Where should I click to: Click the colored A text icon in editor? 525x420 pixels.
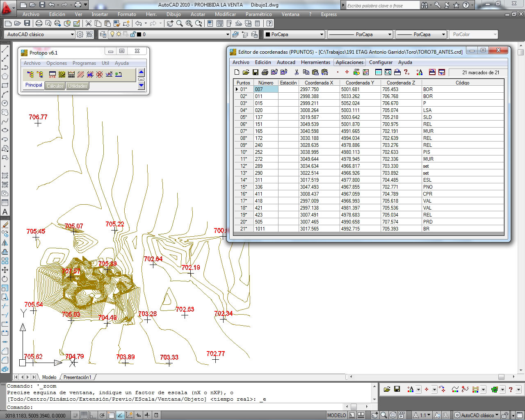pyautogui.click(x=420, y=72)
